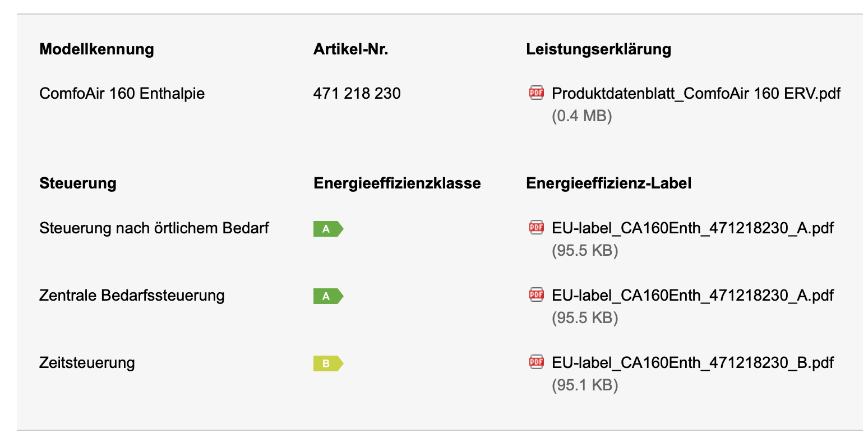This screenshot has width=868, height=442.
Task: Click the Energieeffizienzklasse heading
Action: [x=397, y=183]
